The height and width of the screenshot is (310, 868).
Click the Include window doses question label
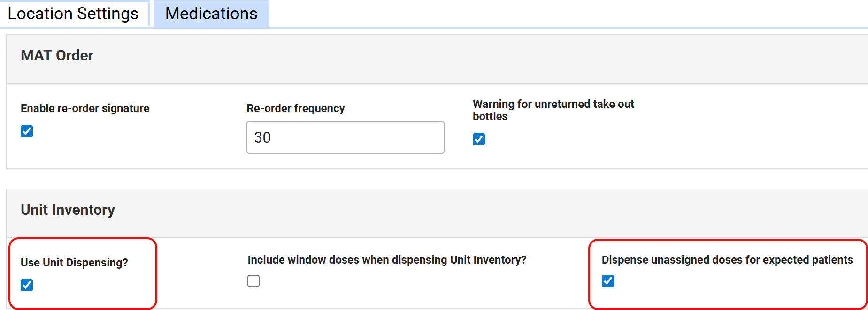click(x=387, y=260)
